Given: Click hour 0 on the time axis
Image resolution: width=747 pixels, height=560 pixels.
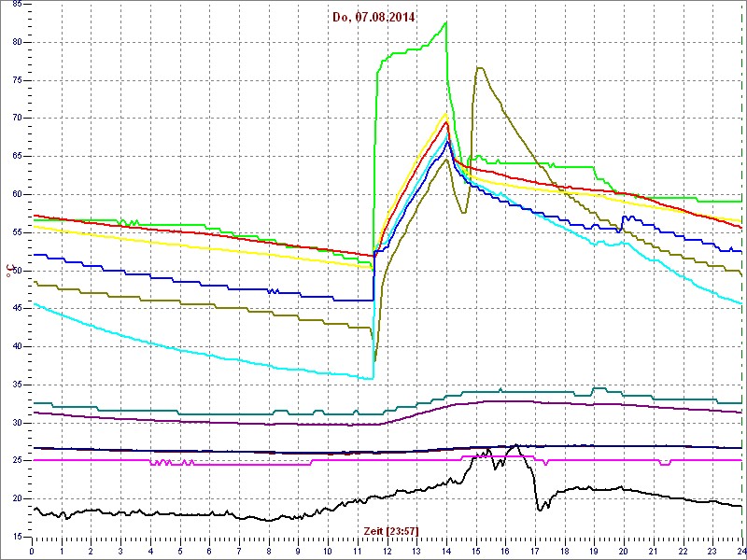Looking at the screenshot, I should point(32,550).
